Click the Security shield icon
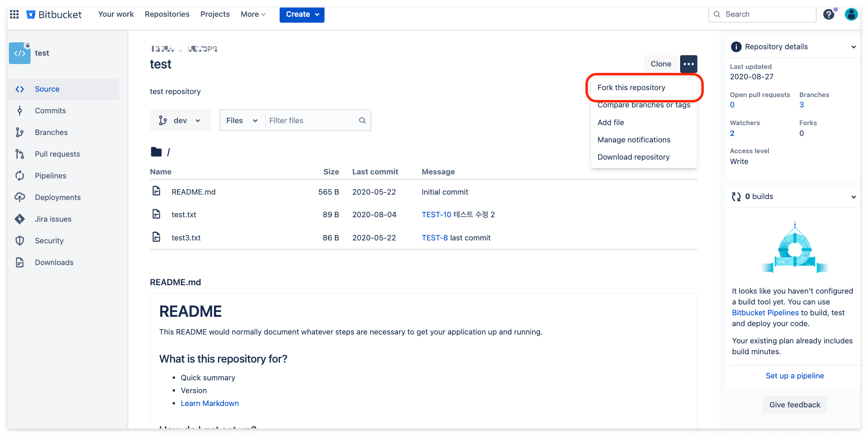The width and height of the screenshot is (868, 436). [x=20, y=241]
